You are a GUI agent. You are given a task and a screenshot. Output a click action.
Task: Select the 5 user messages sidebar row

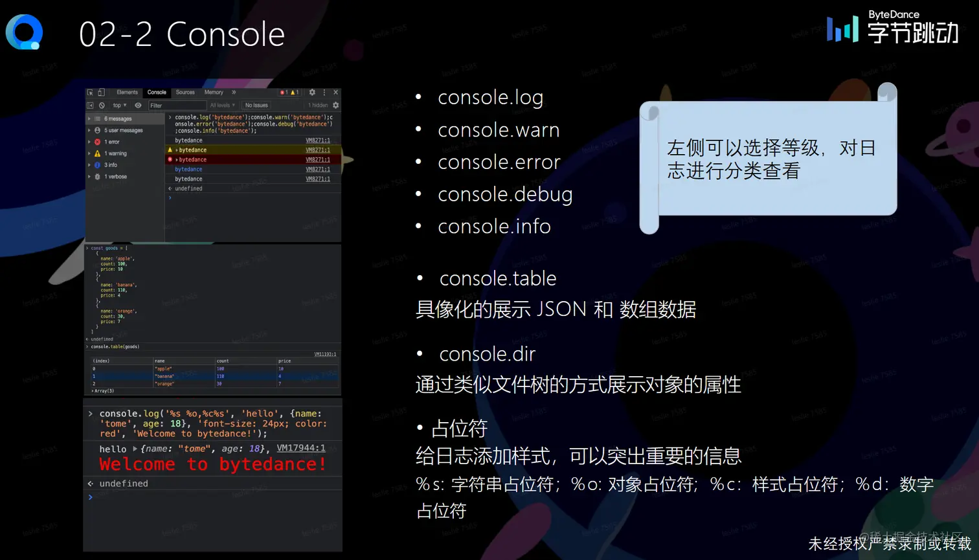[x=125, y=130]
